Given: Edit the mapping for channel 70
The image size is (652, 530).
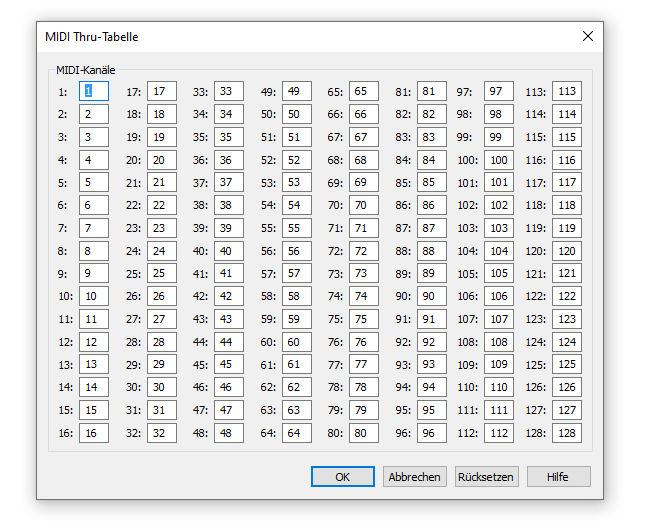Looking at the screenshot, I should (364, 205).
